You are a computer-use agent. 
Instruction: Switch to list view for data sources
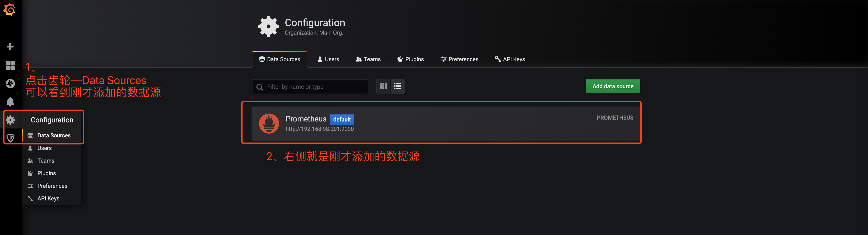click(397, 86)
